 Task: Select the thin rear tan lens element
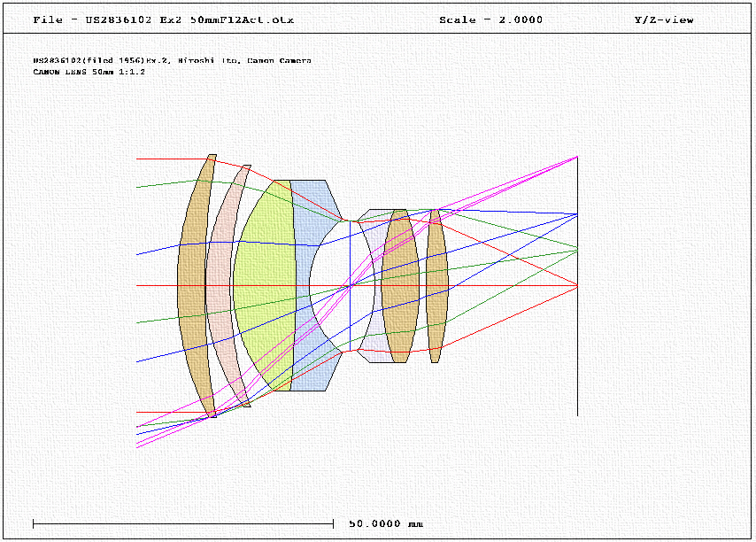[x=436, y=286]
